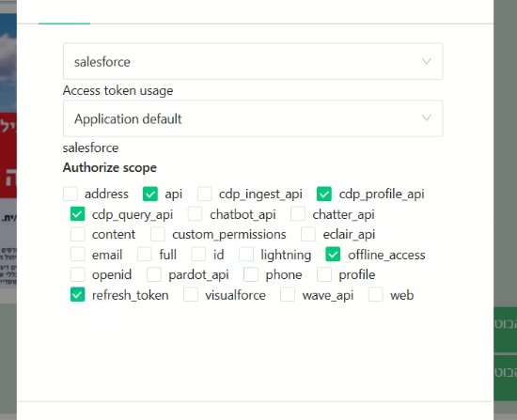Uncheck the refresh_token scope
Image resolution: width=517 pixels, height=420 pixels.
click(77, 295)
